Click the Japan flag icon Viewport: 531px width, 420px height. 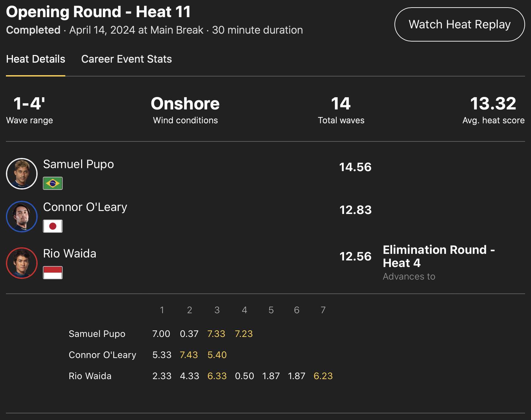pyautogui.click(x=53, y=226)
